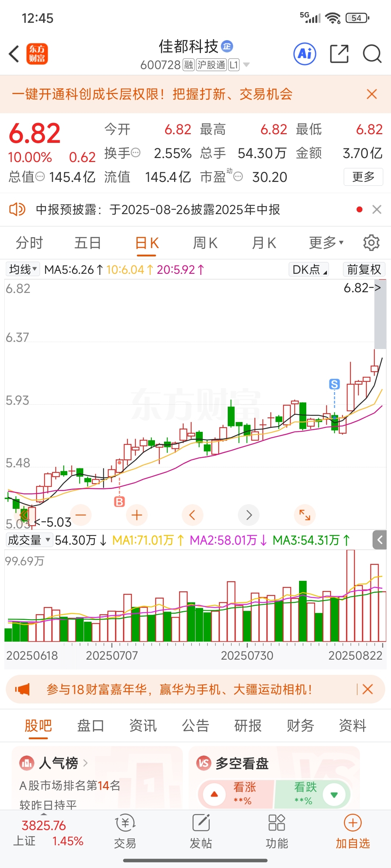Open the 研报 tab

click(248, 726)
